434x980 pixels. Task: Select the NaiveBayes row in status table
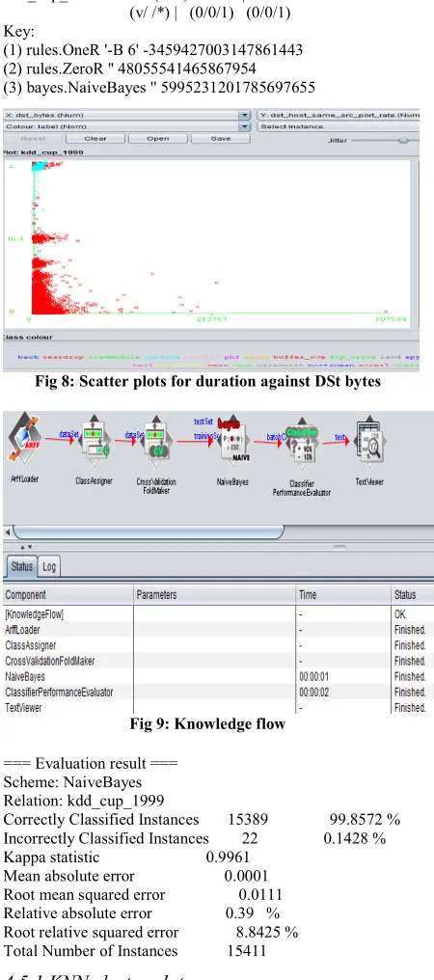(218, 675)
